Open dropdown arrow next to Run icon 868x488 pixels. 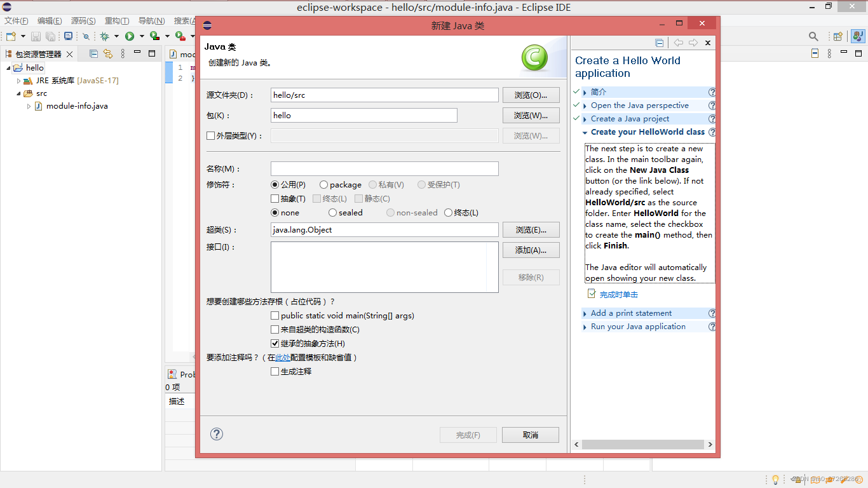pos(142,37)
